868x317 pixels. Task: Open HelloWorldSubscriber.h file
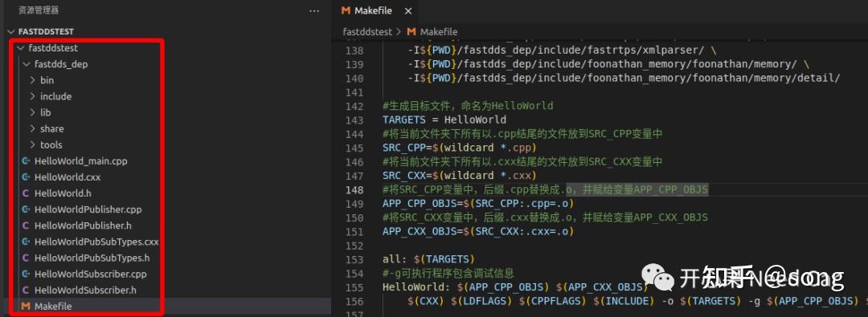click(x=85, y=290)
